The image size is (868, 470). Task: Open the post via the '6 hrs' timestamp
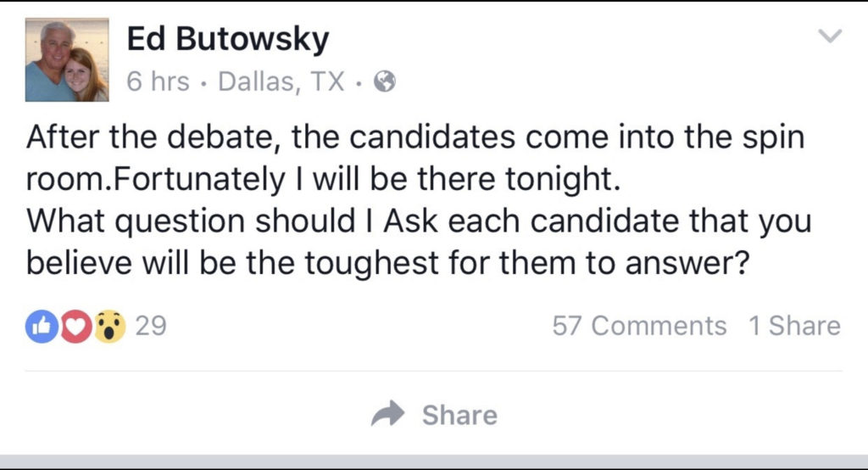click(x=158, y=81)
